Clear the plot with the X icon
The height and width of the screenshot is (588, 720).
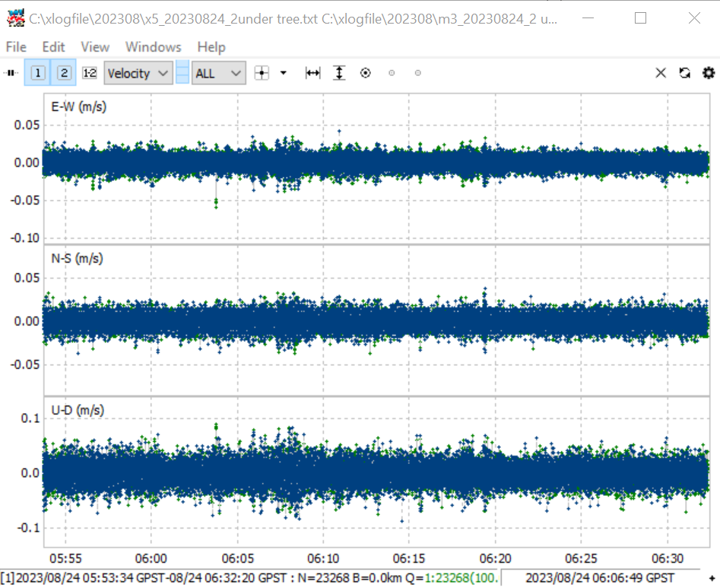tap(661, 73)
